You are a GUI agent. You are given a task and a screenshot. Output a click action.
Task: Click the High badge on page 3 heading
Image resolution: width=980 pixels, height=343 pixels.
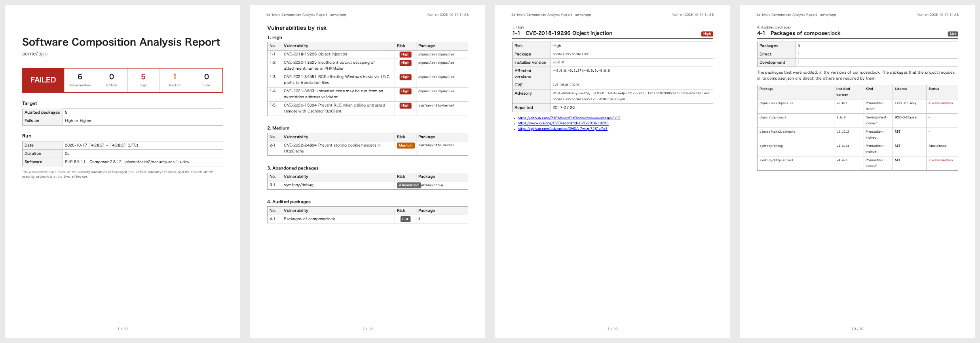707,34
